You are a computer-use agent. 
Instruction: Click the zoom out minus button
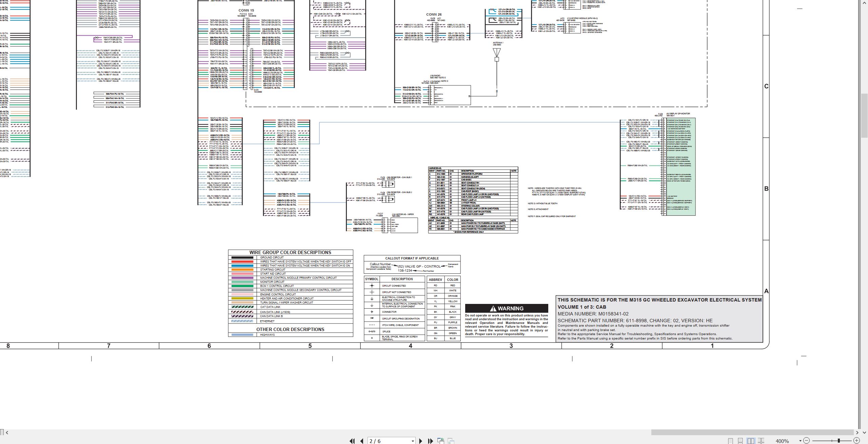(x=807, y=441)
